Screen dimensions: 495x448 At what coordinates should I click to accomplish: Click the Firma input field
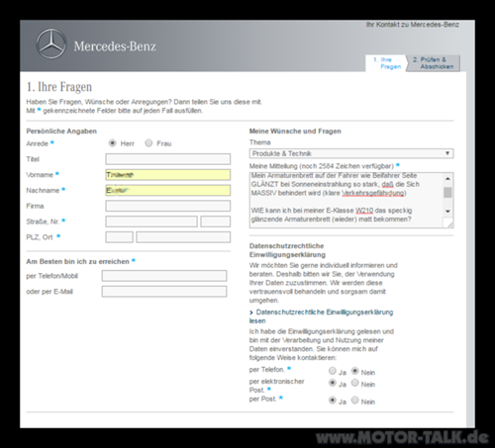[x=168, y=206]
